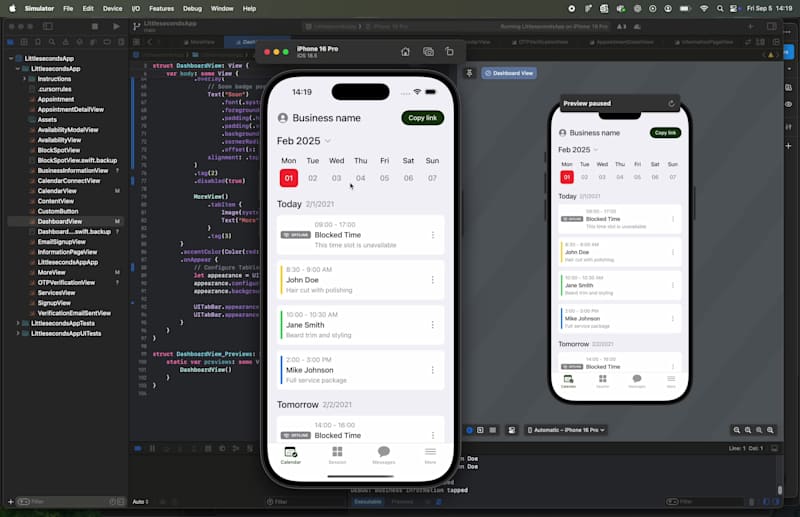This screenshot has width=800, height=517.
Task: Tap profile avatar beside Business name
Action: tap(283, 118)
